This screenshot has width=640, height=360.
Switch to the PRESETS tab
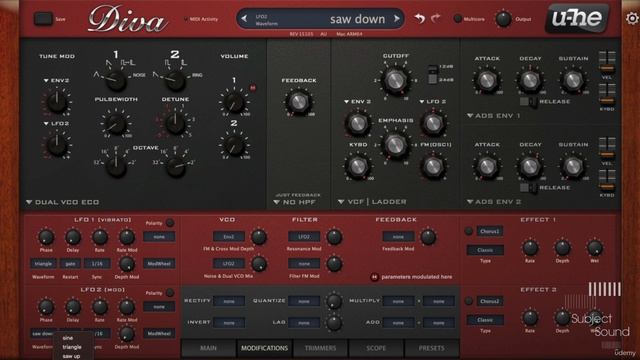point(431,348)
